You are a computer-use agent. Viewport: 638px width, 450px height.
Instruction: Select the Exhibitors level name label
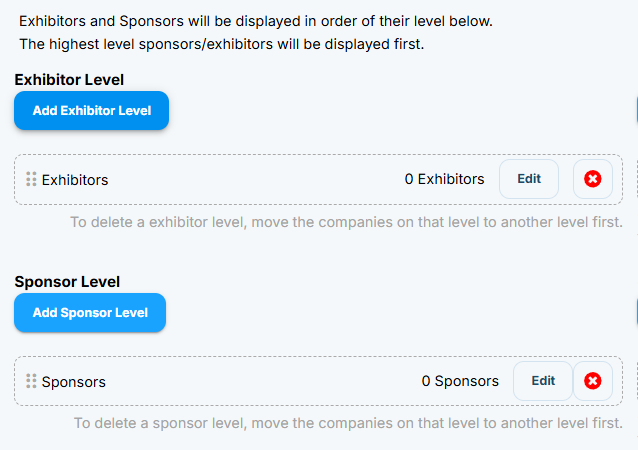pyautogui.click(x=75, y=180)
